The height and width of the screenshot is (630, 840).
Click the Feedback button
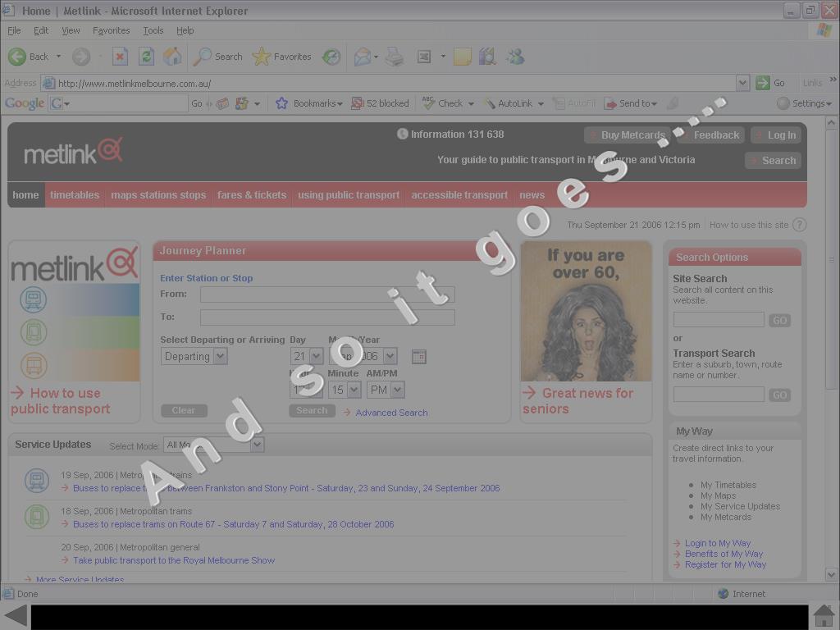(711, 135)
